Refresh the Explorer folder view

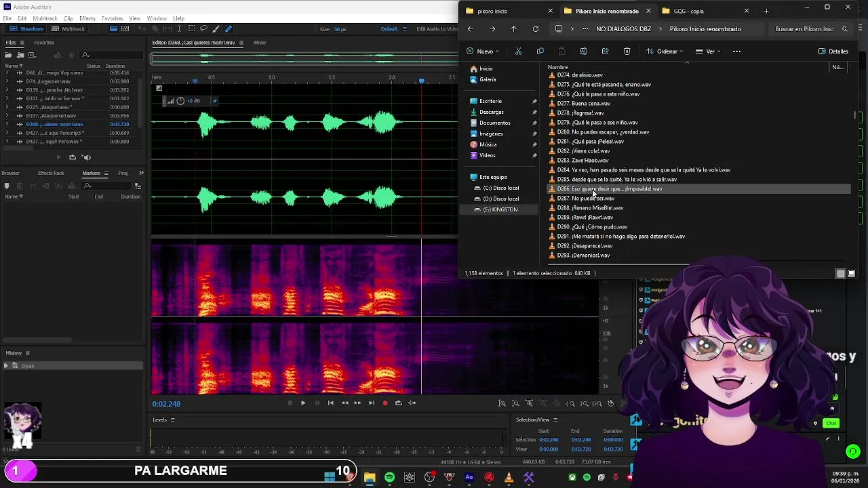click(536, 29)
